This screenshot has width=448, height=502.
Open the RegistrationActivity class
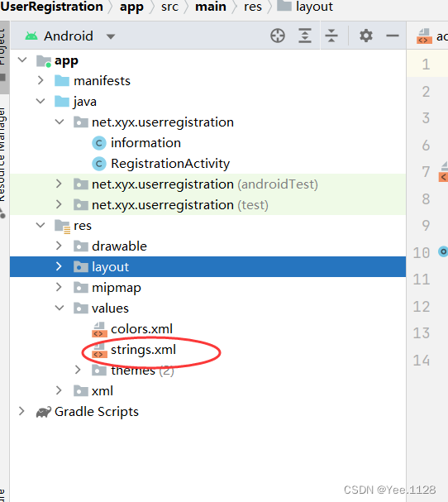tap(170, 164)
